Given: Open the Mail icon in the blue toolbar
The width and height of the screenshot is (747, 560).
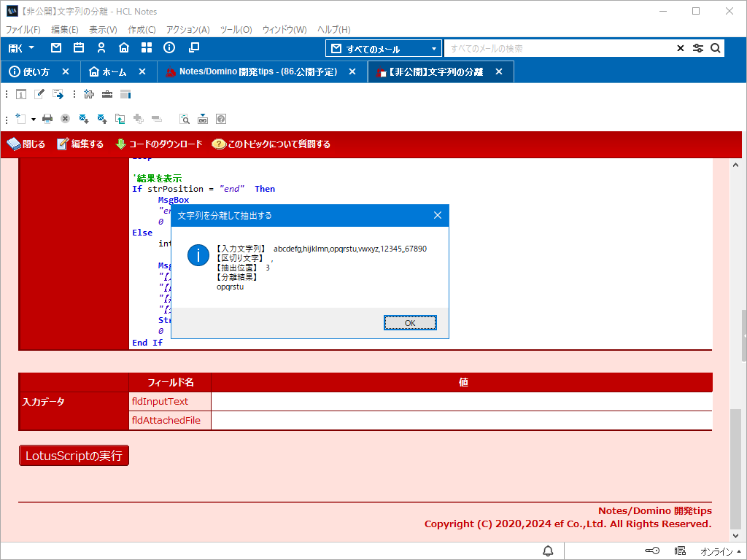Looking at the screenshot, I should (56, 48).
